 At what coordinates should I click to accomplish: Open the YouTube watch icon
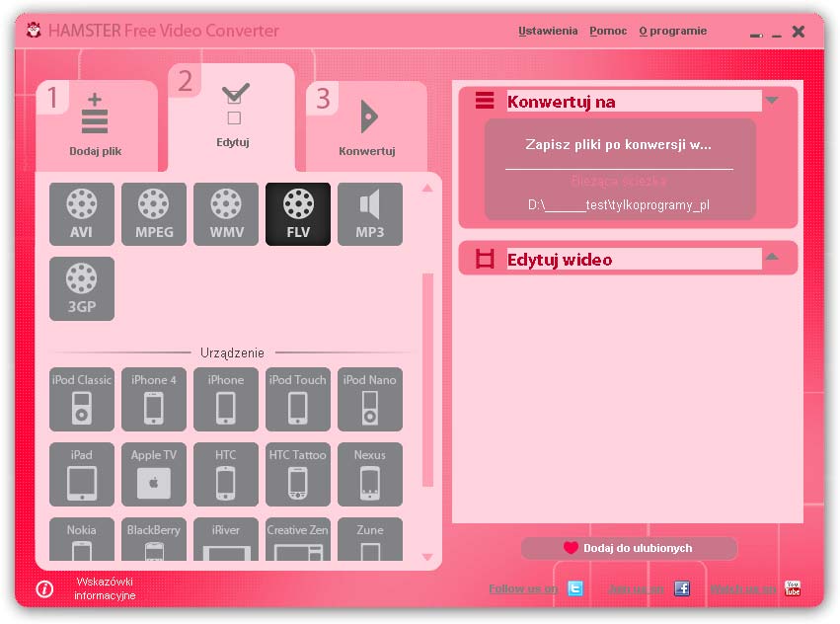tap(793, 588)
